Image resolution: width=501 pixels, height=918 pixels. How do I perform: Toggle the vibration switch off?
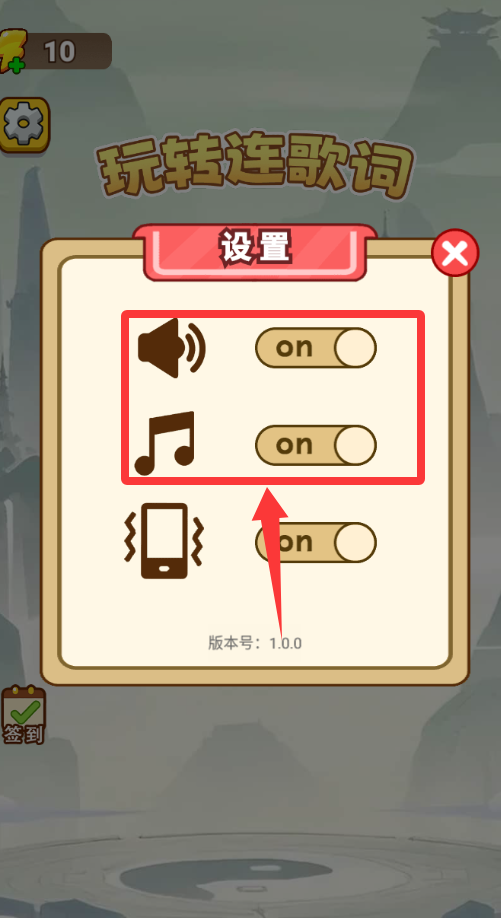click(315, 542)
